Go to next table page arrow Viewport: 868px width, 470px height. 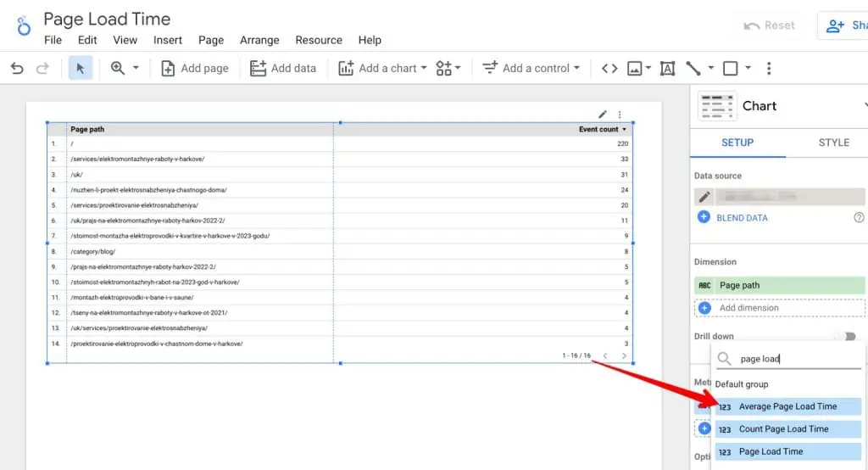pyautogui.click(x=624, y=355)
